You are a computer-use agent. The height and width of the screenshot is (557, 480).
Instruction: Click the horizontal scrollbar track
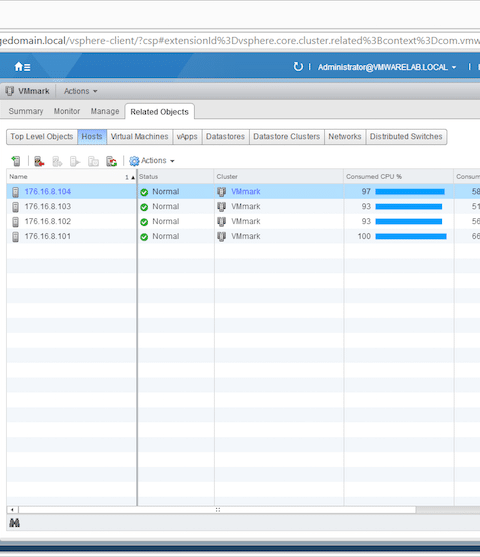pos(448,510)
